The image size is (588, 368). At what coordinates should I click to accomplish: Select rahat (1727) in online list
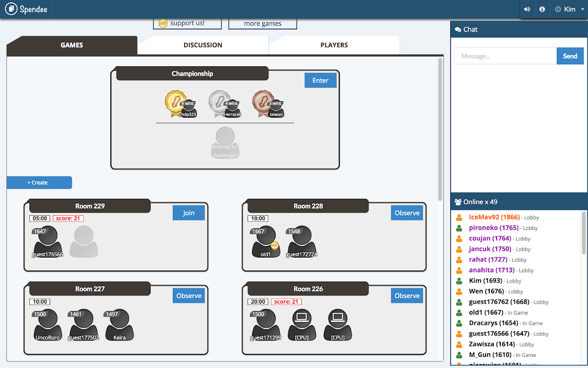click(488, 259)
